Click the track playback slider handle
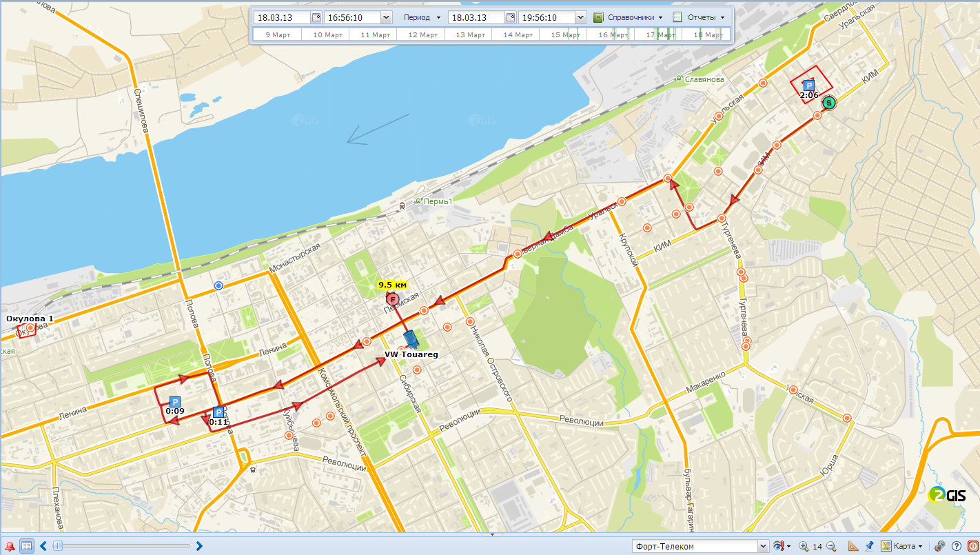The image size is (980, 555). (x=58, y=546)
